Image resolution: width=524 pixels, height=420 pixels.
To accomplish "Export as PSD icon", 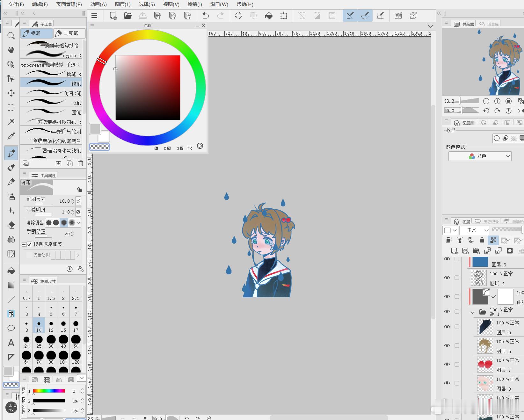I will tap(187, 16).
